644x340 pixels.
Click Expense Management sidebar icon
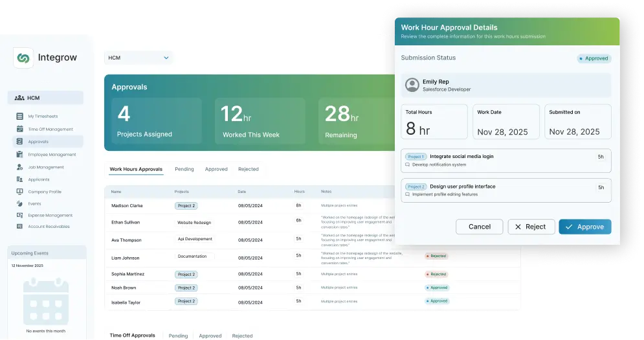click(x=19, y=215)
